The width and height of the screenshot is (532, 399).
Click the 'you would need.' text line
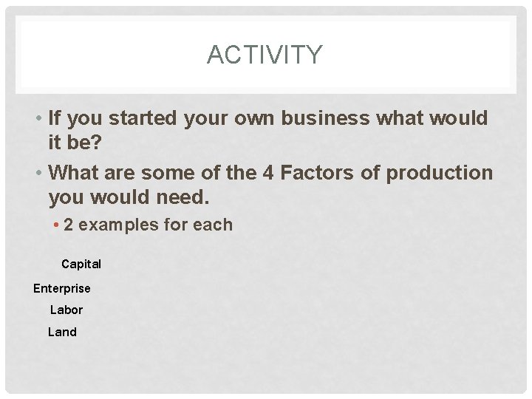(129, 198)
